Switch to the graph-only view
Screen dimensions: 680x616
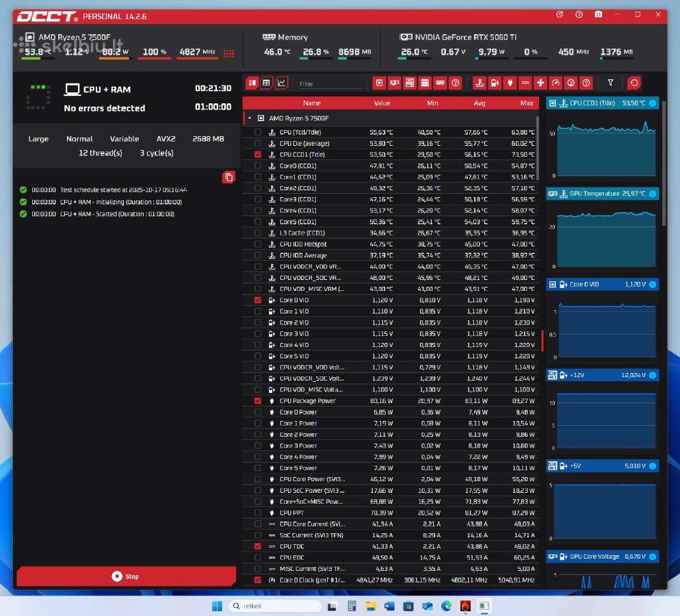(281, 83)
